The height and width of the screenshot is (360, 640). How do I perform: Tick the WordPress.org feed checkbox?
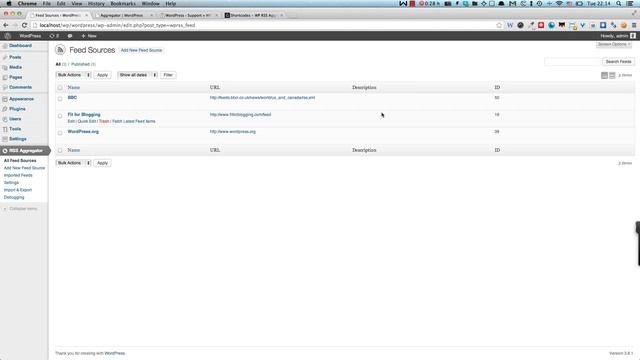coord(60,133)
